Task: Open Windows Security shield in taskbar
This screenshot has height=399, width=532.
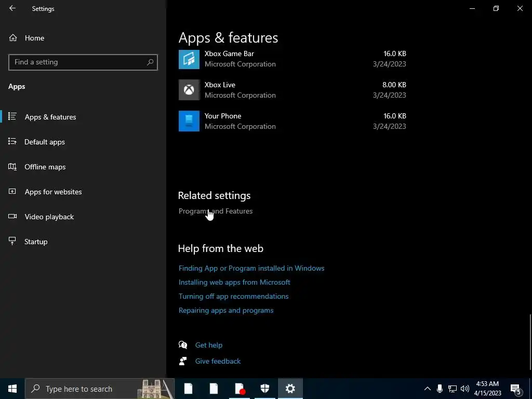Action: tap(265, 389)
